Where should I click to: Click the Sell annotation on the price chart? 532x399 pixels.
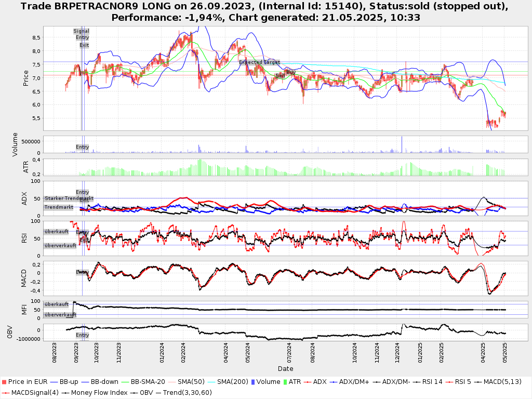280,76
